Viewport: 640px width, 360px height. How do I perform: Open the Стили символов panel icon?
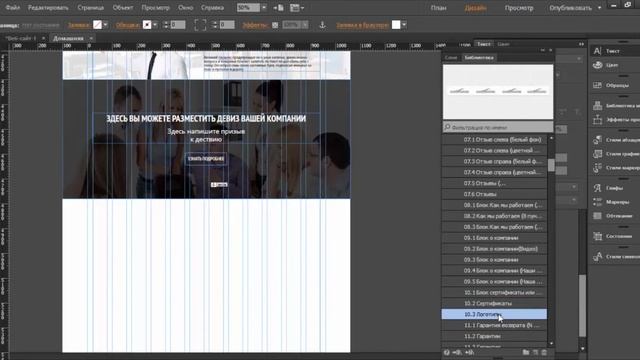[598, 256]
